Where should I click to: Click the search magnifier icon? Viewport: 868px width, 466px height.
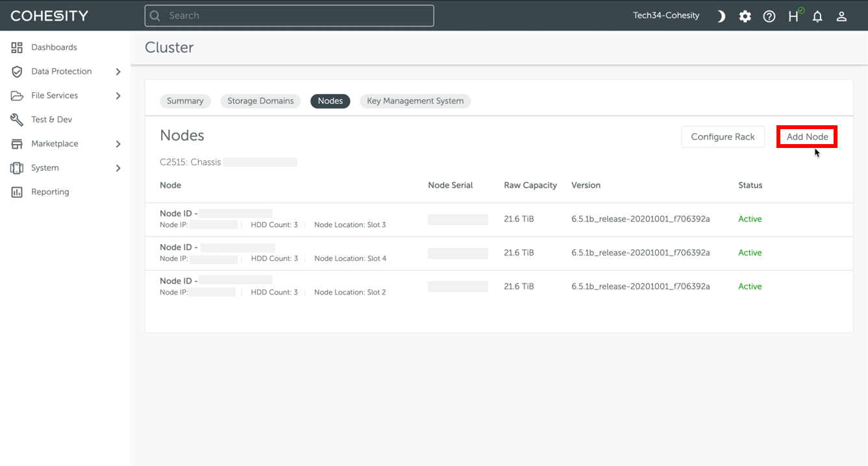pos(155,16)
